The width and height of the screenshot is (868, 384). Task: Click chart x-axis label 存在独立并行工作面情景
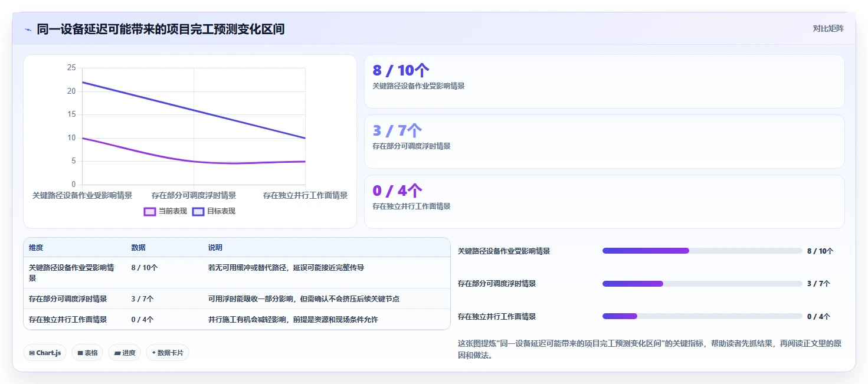click(x=305, y=195)
